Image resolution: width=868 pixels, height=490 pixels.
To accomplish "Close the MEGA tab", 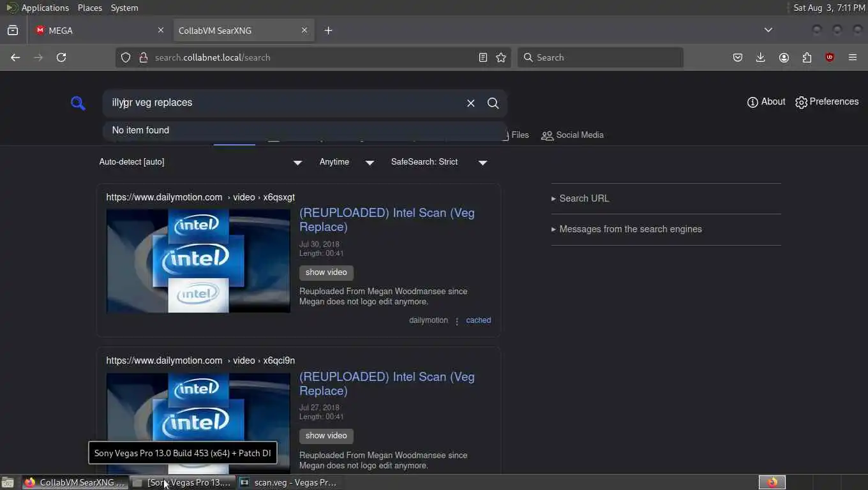I will coord(160,30).
